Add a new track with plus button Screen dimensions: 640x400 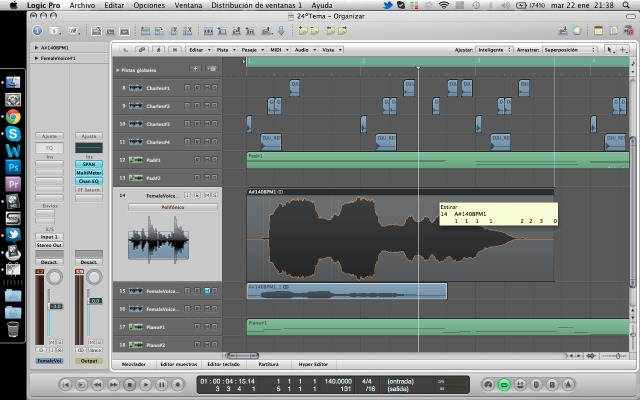195,69
